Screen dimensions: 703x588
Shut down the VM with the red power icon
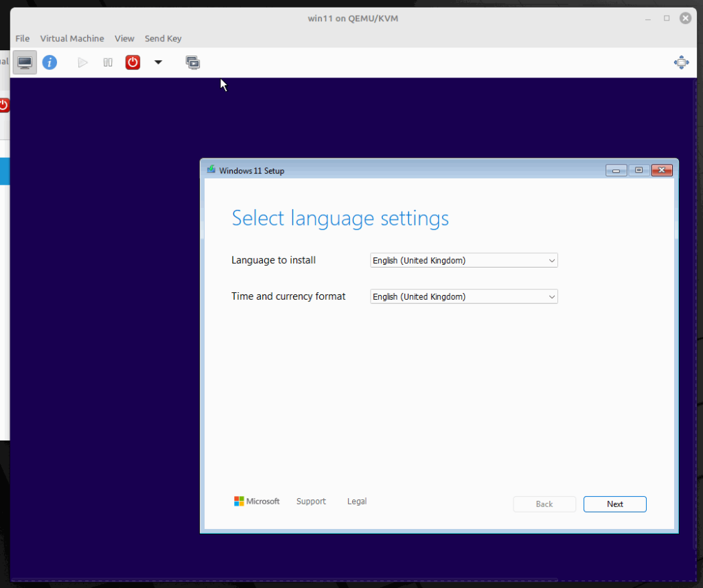[132, 62]
